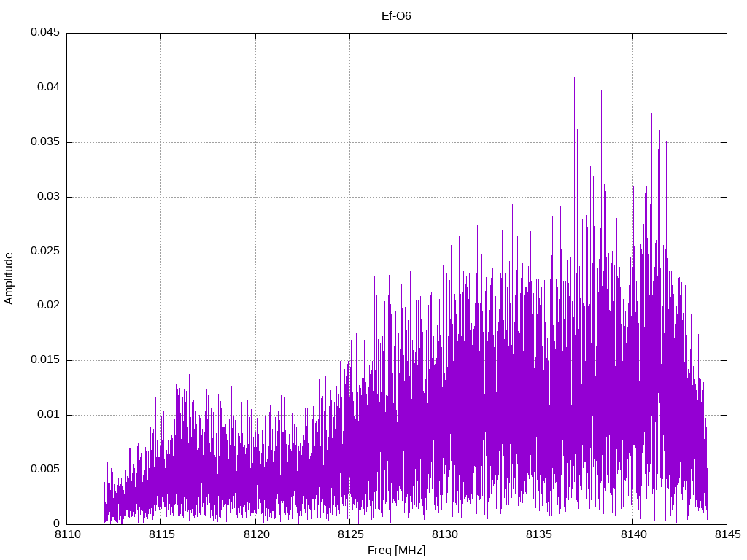Click the 0.045 y-axis tick label

[45, 32]
